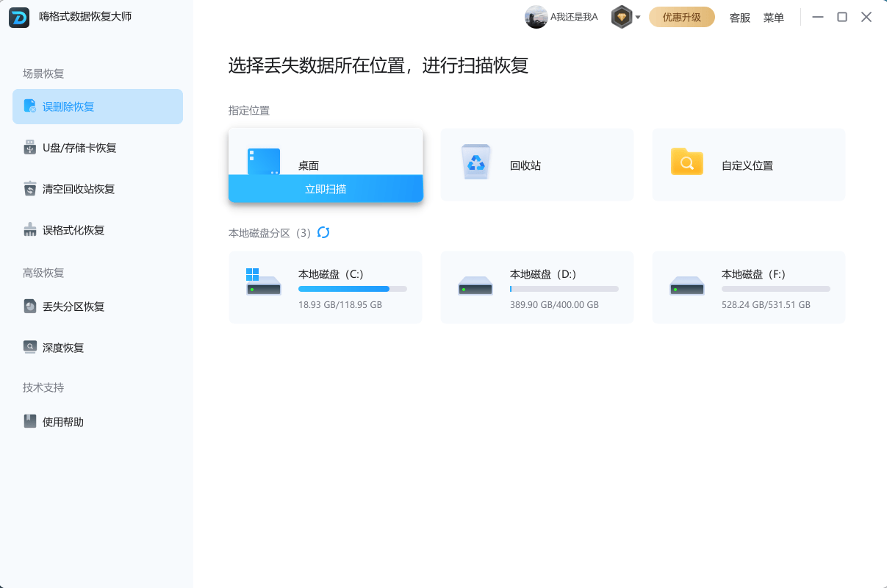Viewport: 887px width, 588px height.
Task: Click the D: drive disk icon
Action: pyautogui.click(x=475, y=286)
